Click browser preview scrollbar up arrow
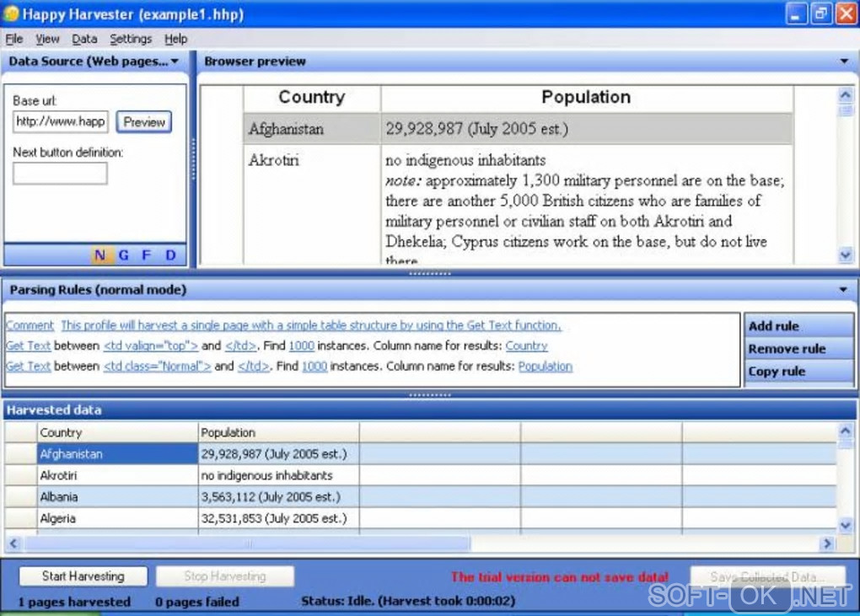The image size is (860, 616). pos(846,95)
